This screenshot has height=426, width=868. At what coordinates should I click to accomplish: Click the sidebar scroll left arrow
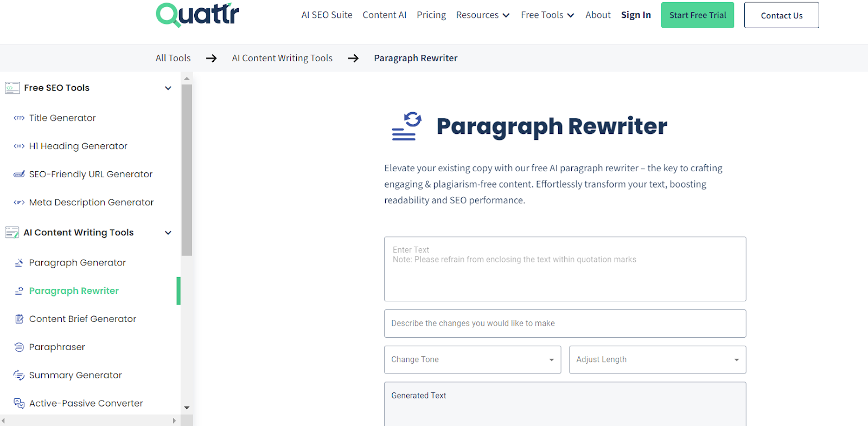click(x=3, y=421)
